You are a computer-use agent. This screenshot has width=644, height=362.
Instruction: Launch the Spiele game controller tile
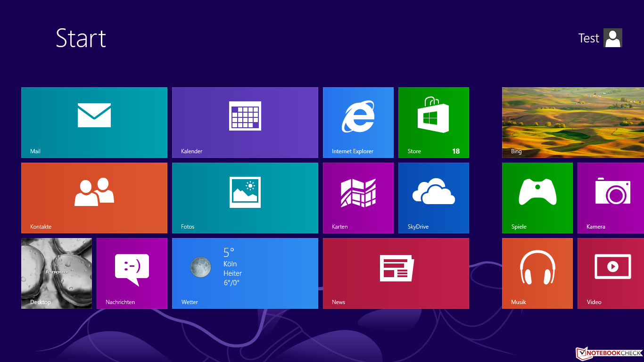(537, 198)
